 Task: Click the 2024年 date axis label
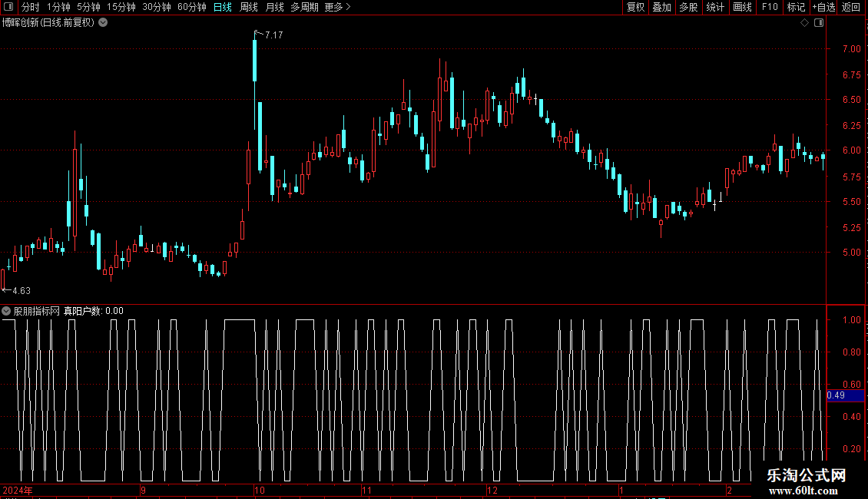coord(18,490)
